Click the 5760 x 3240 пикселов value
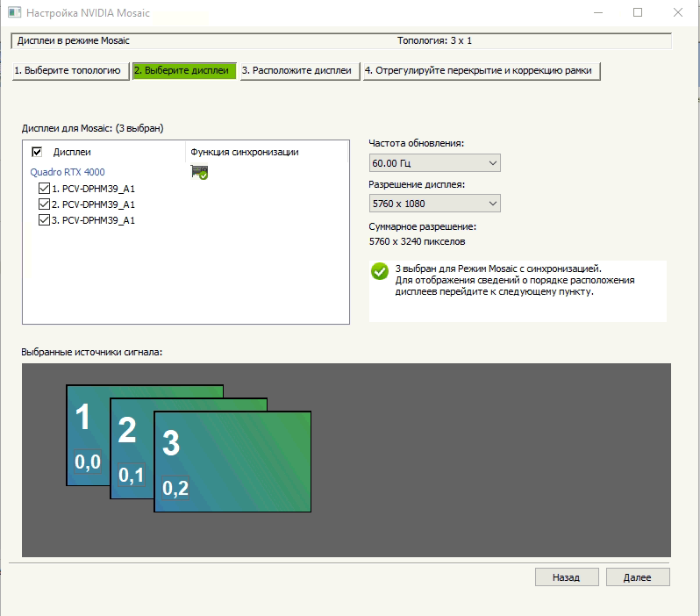Viewport: 700px width, 616px height. tap(417, 241)
